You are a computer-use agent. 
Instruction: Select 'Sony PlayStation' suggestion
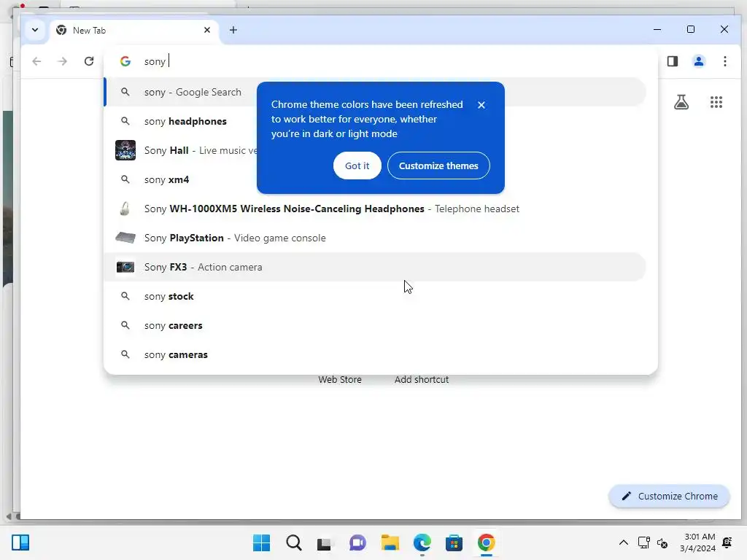pos(376,238)
